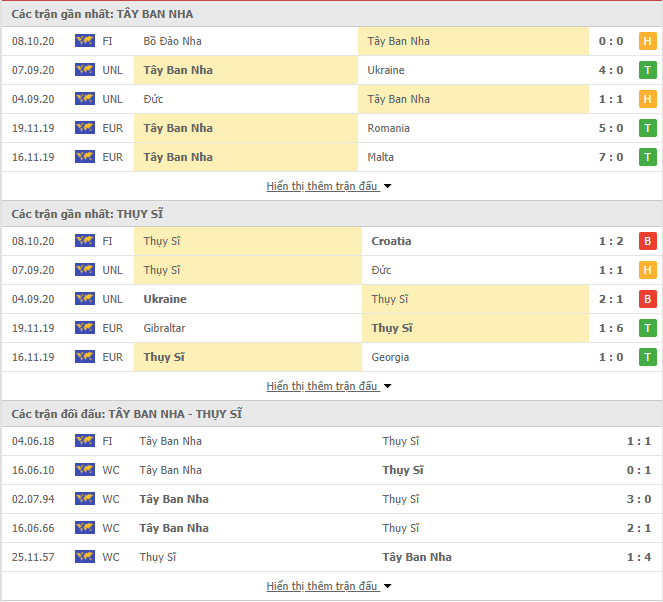663x602 pixels.
Task: Click the red B badge for Thụy Sĩ vs Croatia
Action: 647,241
